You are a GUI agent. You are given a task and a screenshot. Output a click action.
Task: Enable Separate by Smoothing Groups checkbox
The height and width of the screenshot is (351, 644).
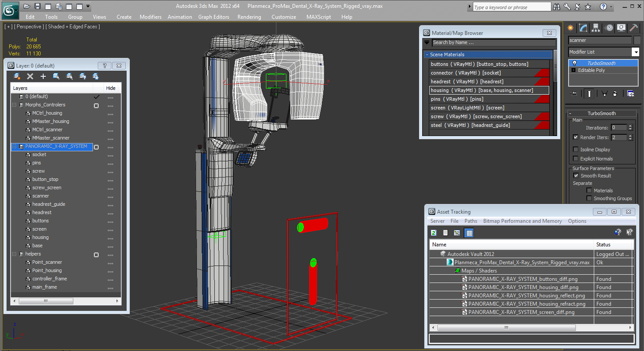tap(589, 198)
